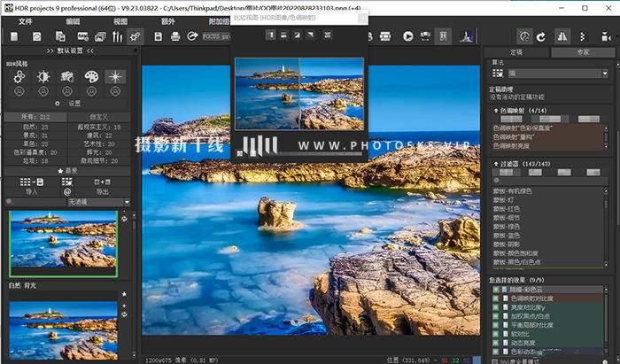The height and width of the screenshot is (364, 620).
Task: Select the paint palette HDR style icon
Action: 91,77
